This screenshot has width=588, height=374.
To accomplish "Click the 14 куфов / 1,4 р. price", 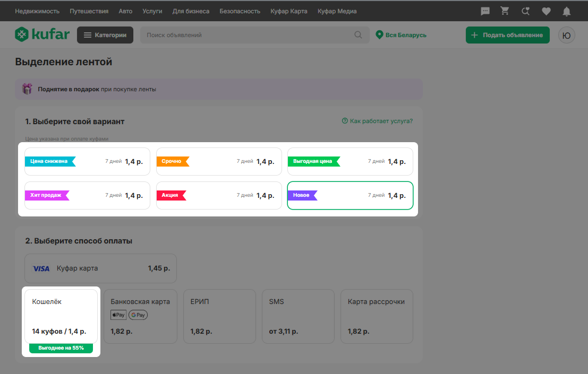I will click(x=59, y=332).
